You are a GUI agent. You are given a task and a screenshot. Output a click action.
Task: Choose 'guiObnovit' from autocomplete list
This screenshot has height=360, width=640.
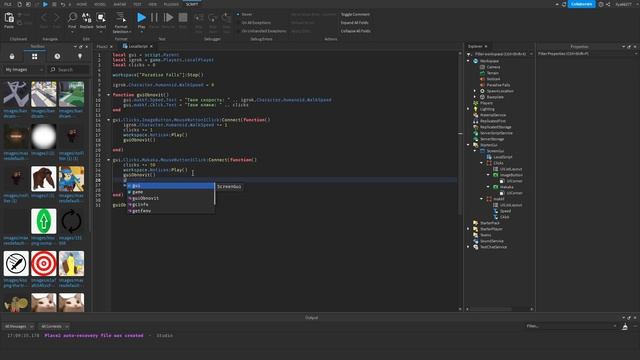point(171,198)
